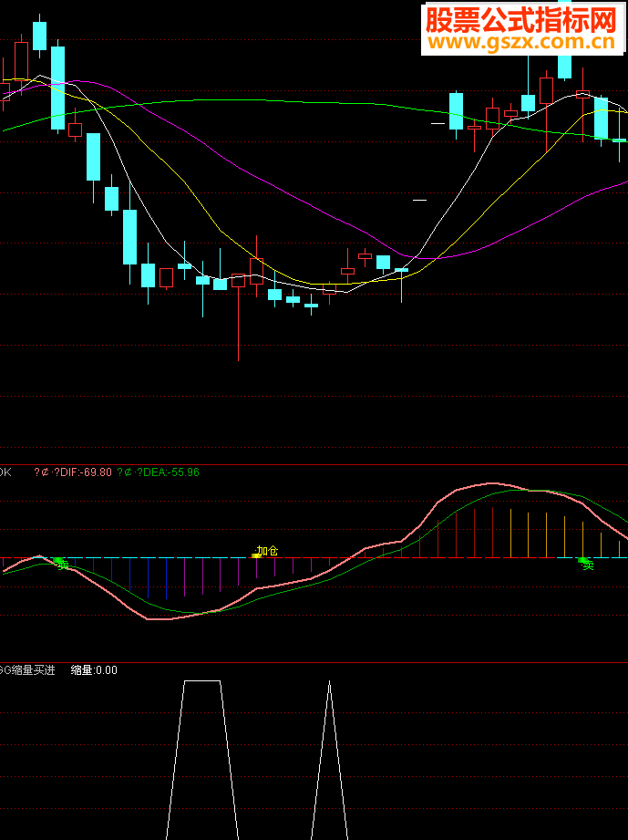Select the yellow 加仓 signal marker
Screen dimensions: 628x840
265,551
